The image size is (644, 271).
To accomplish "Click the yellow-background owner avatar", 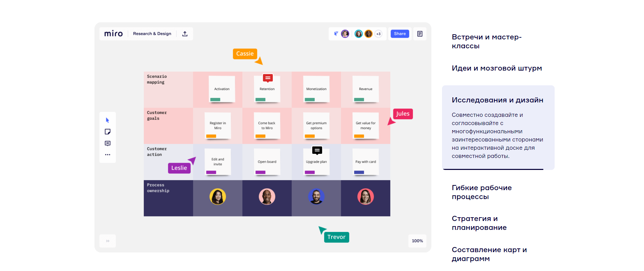I will (x=218, y=197).
